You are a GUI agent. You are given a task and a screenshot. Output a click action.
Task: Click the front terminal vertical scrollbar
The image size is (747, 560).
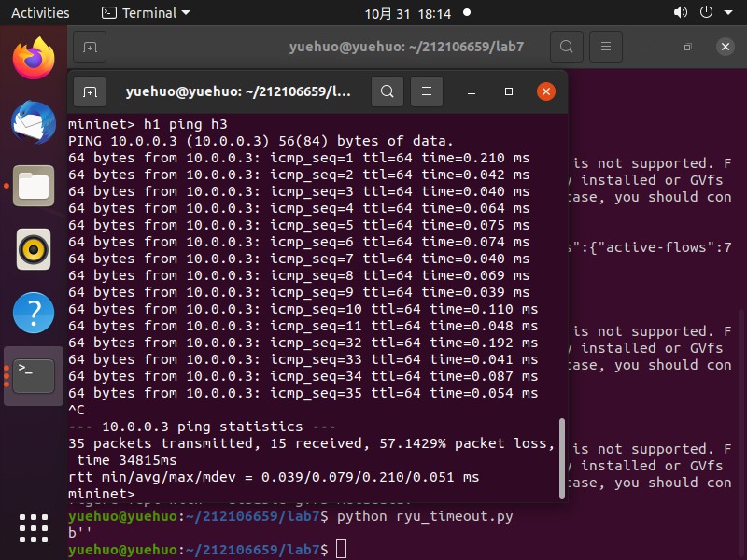(x=562, y=458)
